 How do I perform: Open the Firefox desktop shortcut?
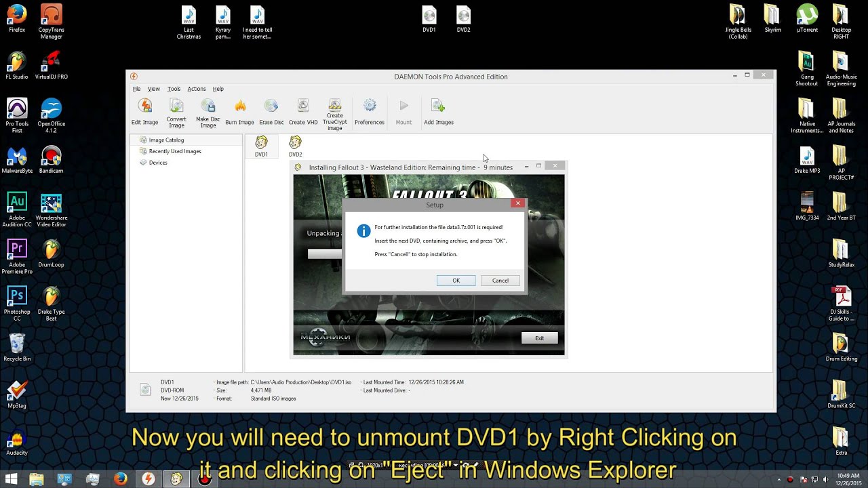[17, 18]
